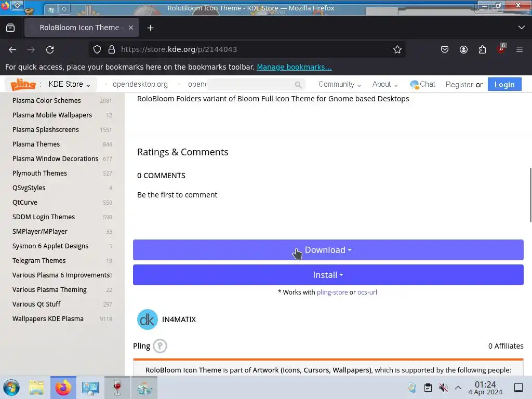Open the file manager from the taskbar
Viewport: 532px width, 399px height.
(36, 388)
